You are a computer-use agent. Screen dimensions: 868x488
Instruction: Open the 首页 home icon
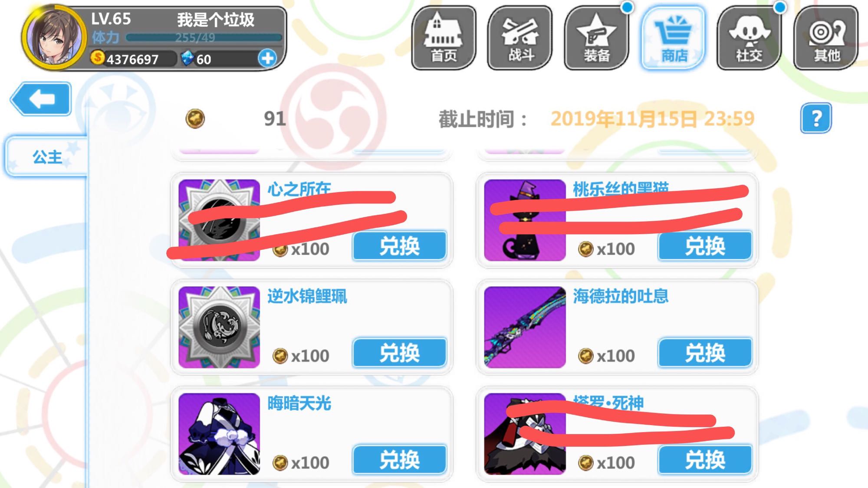click(444, 38)
